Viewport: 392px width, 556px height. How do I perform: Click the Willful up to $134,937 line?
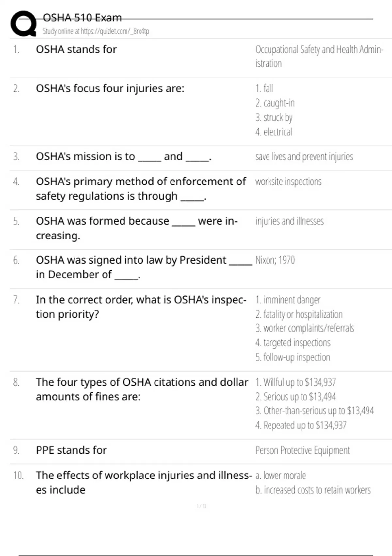click(x=296, y=382)
